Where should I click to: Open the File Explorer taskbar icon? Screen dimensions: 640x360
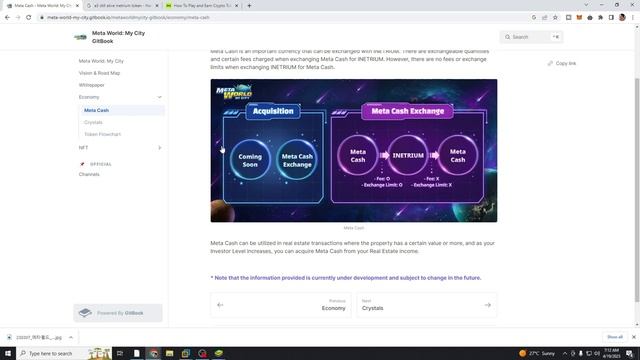coord(169,353)
